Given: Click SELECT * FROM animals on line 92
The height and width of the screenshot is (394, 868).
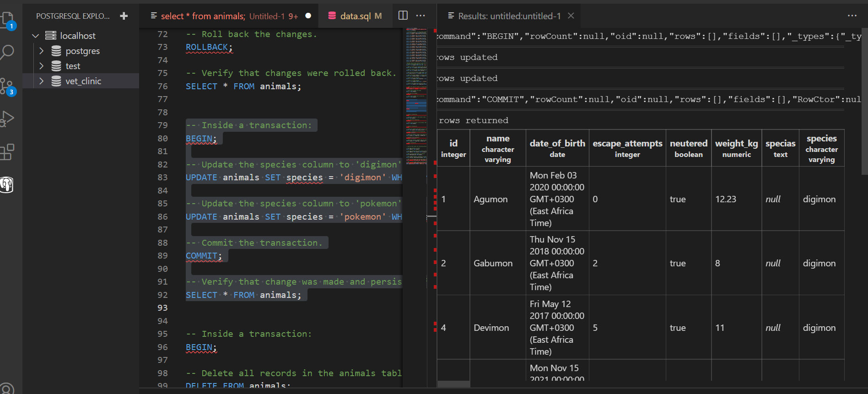Looking at the screenshot, I should 243,295.
